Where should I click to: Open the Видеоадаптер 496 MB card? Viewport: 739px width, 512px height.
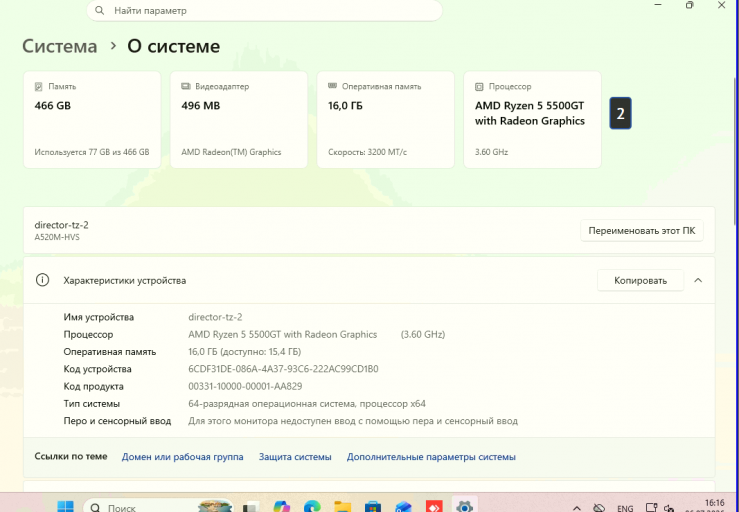238,119
